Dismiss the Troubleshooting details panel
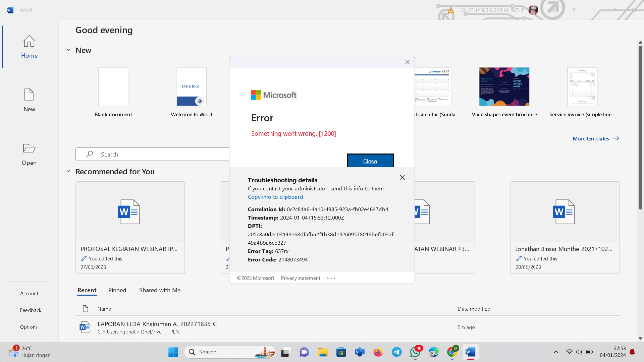The width and height of the screenshot is (644, 362). [402, 177]
